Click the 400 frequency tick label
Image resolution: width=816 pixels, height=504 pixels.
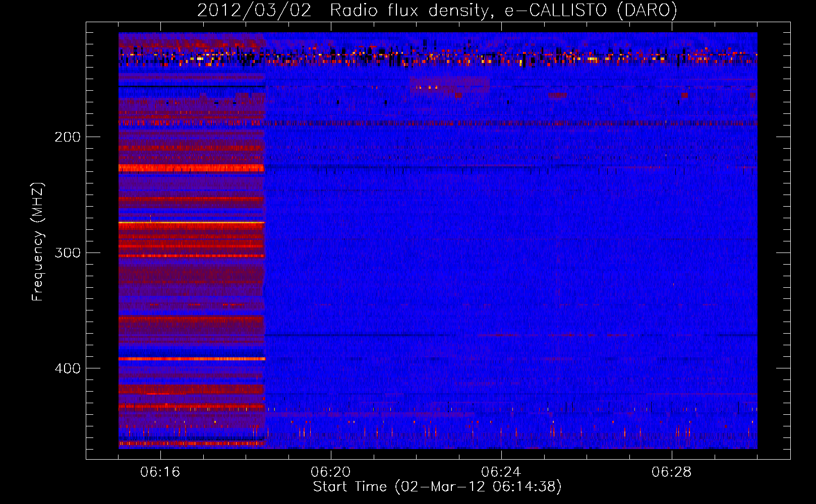[68, 368]
